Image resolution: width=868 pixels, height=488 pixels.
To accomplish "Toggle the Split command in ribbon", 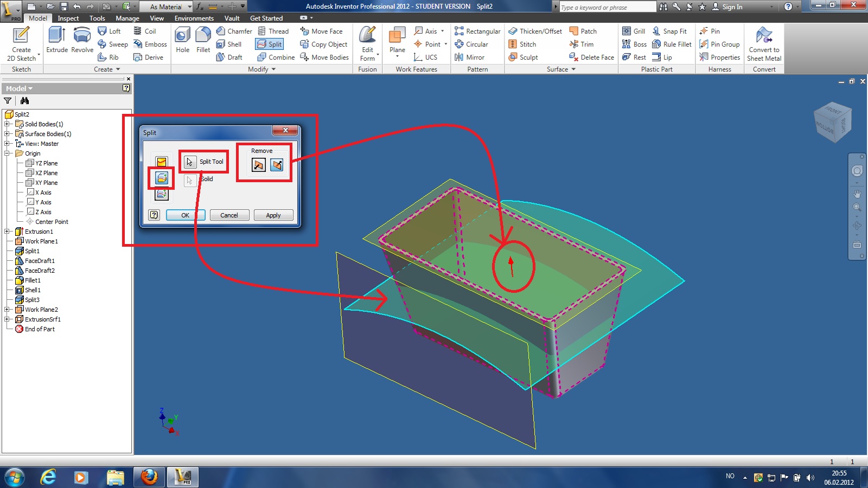I will (270, 44).
